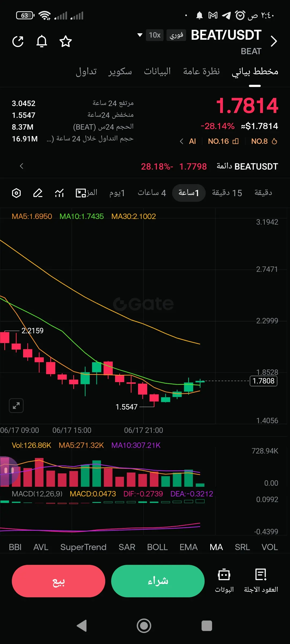The width and height of the screenshot is (290, 644).
Task: Tap Android recent apps button
Action: (207, 626)
